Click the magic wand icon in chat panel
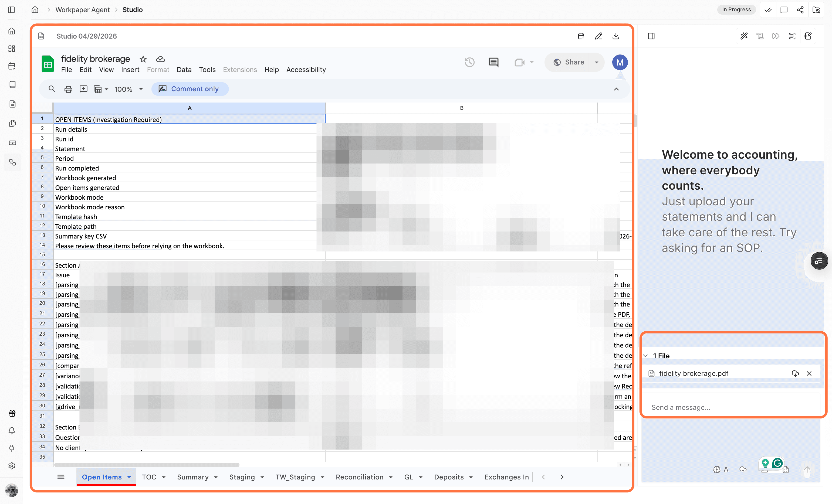Viewport: 832px width, 504px height. (x=744, y=36)
